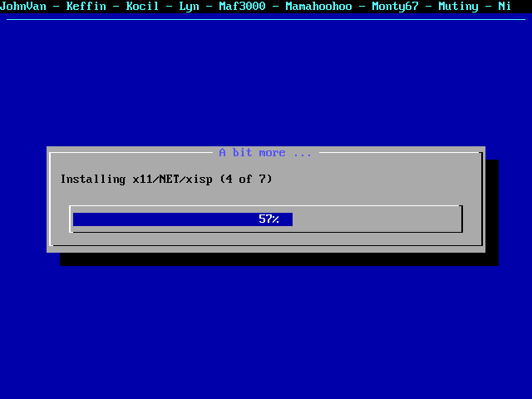Click the horizontal line under the credits banner
Screen dimensions: 532x399
pyautogui.click(x=266, y=19)
